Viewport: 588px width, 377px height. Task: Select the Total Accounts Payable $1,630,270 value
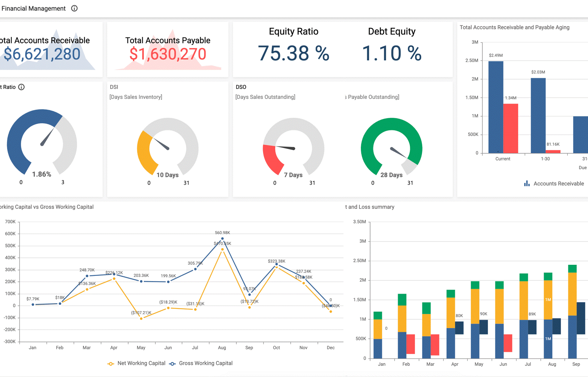(167, 54)
